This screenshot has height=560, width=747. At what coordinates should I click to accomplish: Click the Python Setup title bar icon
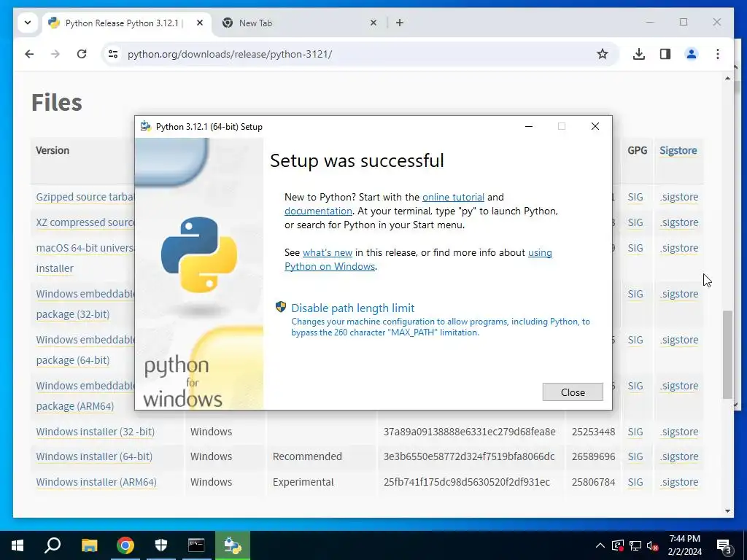click(x=146, y=127)
